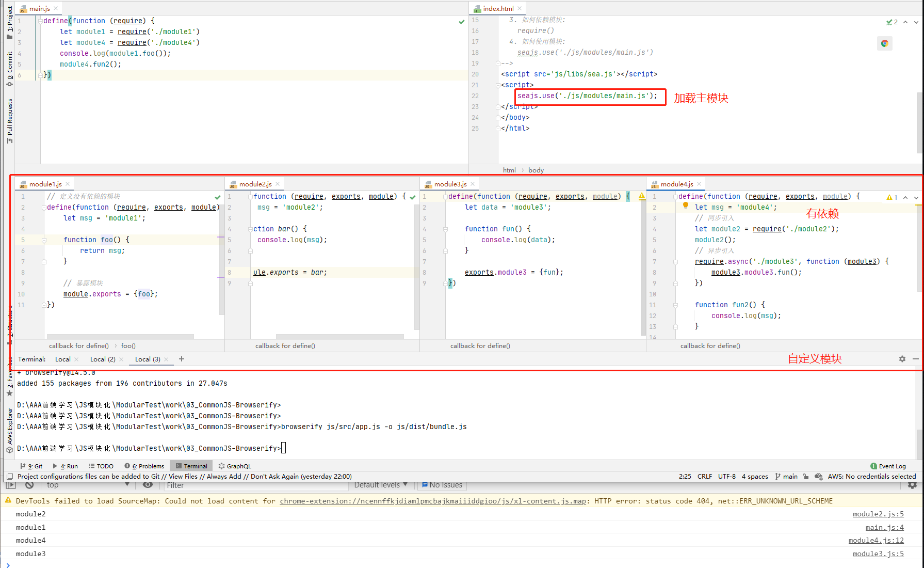Open the Pull Requests sidebar panel
This screenshot has width=924, height=568.
pos(9,121)
